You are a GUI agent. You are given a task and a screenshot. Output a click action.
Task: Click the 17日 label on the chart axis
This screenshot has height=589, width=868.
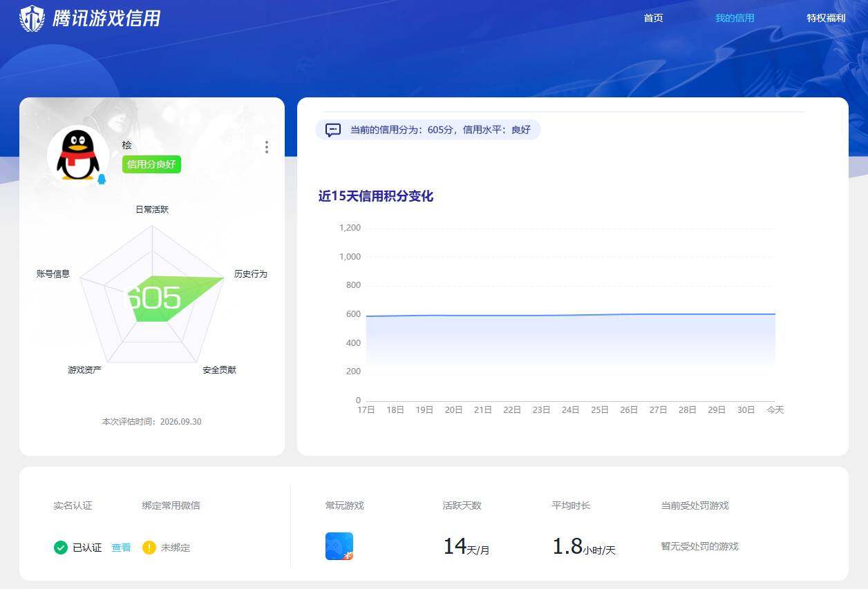366,409
